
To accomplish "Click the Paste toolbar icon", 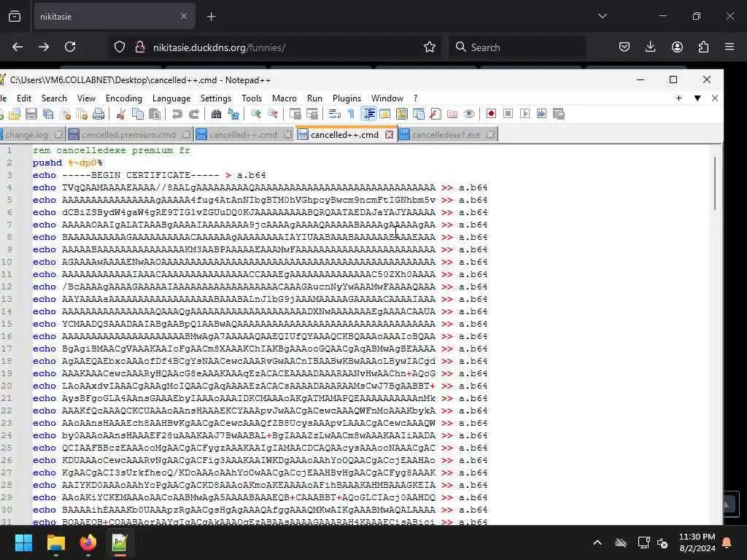I will 155,114.
